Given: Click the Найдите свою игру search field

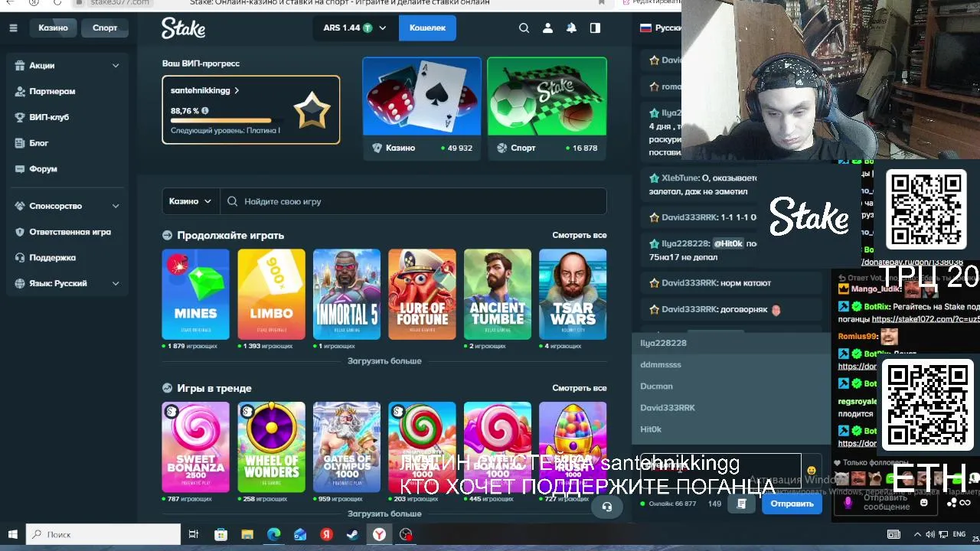Looking at the screenshot, I should point(413,201).
